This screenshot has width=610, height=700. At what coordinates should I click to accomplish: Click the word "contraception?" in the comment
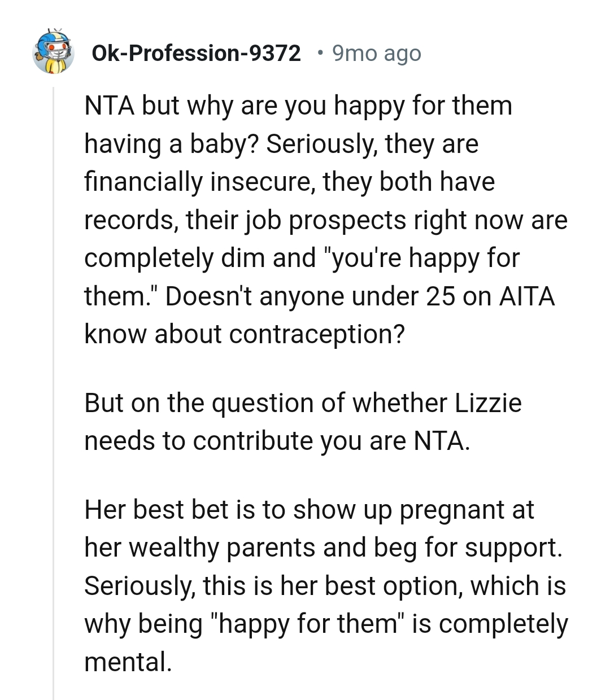[317, 334]
